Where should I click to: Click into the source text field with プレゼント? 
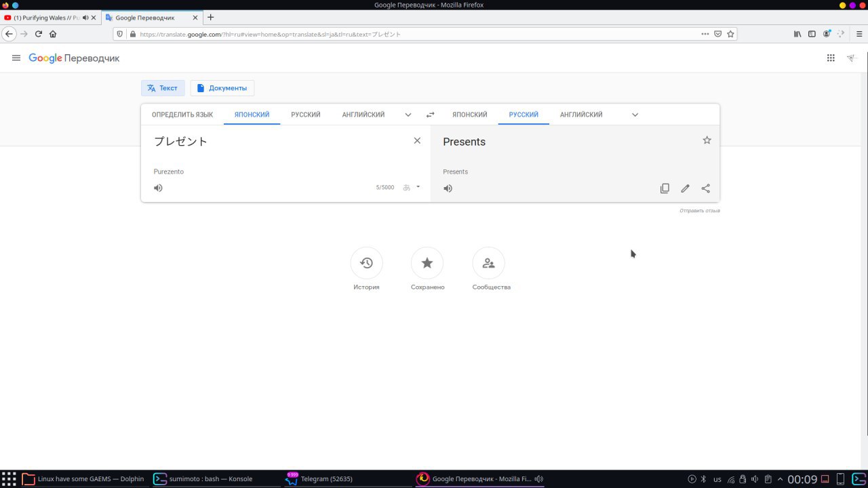pyautogui.click(x=278, y=142)
